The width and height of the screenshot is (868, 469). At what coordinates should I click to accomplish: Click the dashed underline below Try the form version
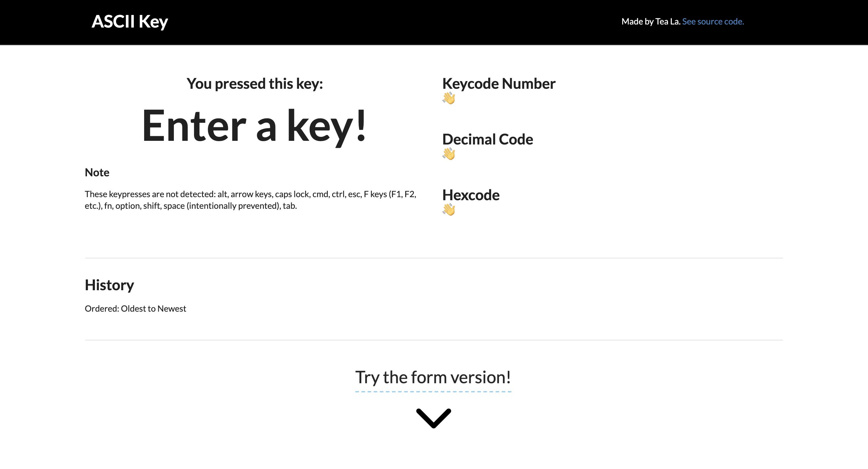pos(433,392)
